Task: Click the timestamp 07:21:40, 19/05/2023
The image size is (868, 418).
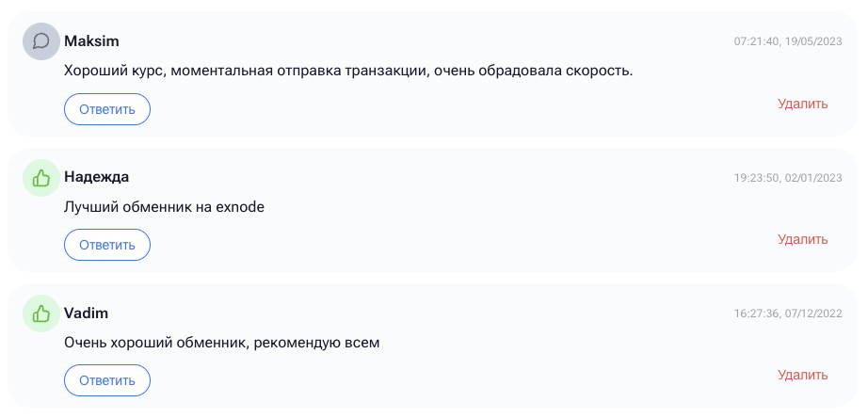Action: (788, 41)
